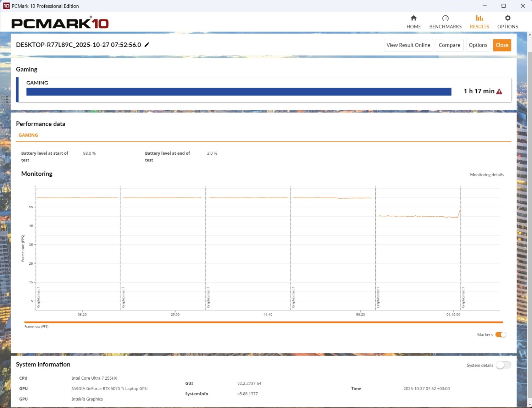Click the time value 2025-10-27 07:52 +03:00
Viewport: 532px width, 408px height.
click(427, 389)
